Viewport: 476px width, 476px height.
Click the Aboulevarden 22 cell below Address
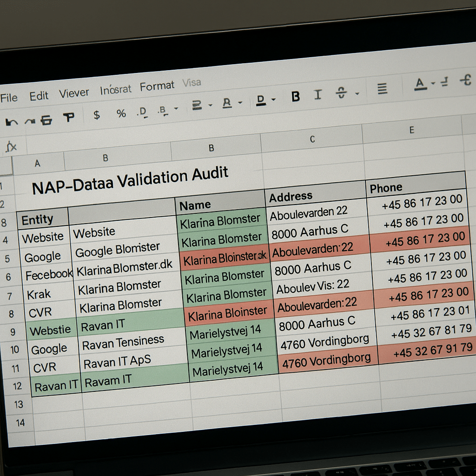tap(316, 212)
